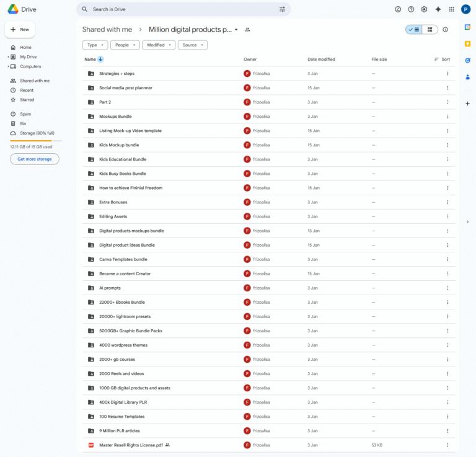This screenshot has width=476, height=457.
Task: Open Starred in the sidebar
Action: coord(27,100)
